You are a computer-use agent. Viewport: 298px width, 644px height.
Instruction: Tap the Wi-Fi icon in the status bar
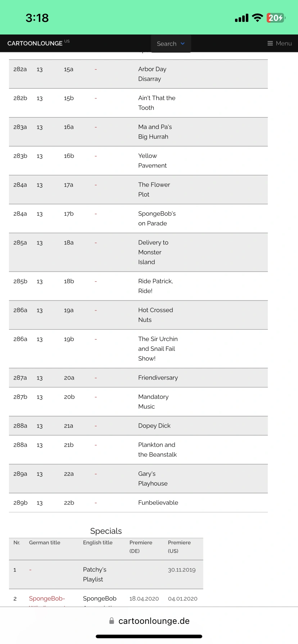(257, 17)
